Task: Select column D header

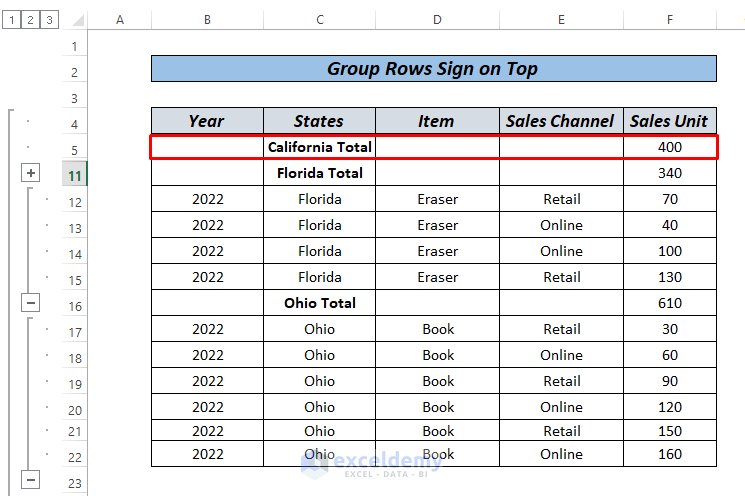Action: point(437,20)
